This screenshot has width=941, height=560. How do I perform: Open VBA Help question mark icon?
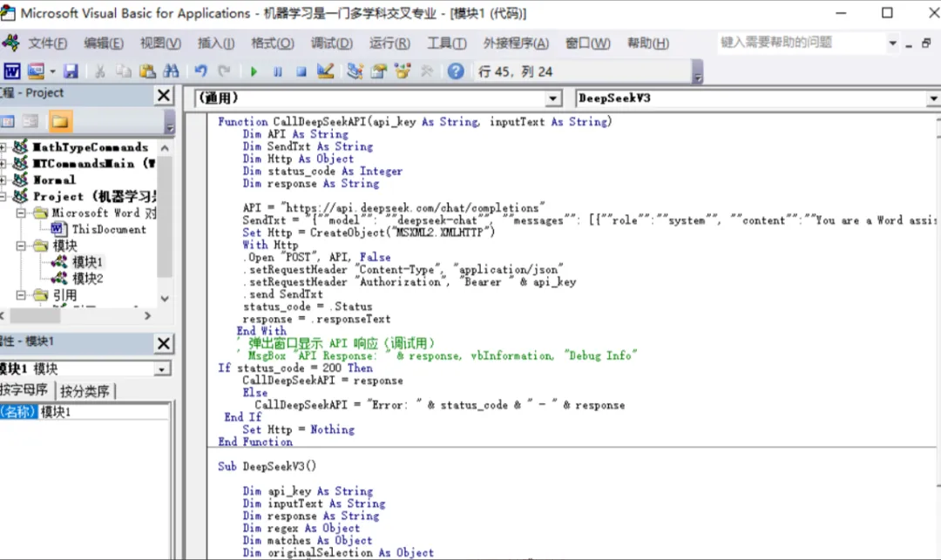coord(456,71)
